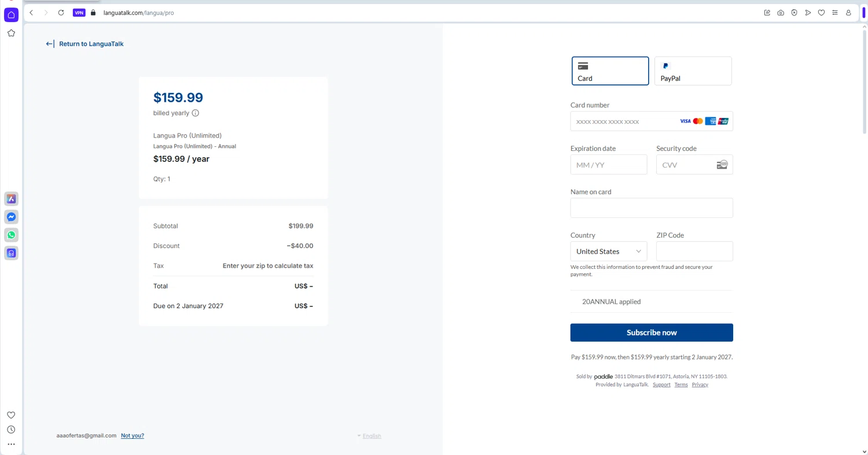
Task: Click the $159.99 price heading
Action: click(178, 98)
